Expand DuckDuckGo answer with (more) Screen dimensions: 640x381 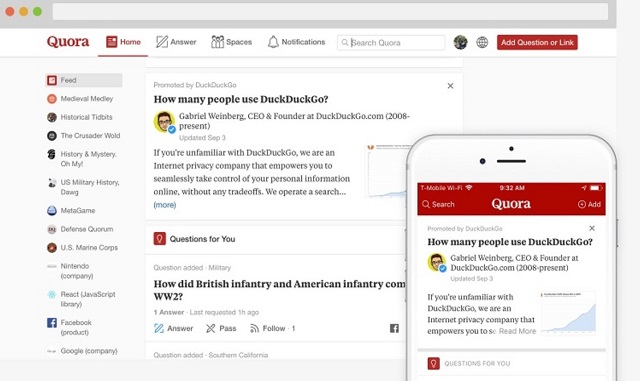[164, 205]
